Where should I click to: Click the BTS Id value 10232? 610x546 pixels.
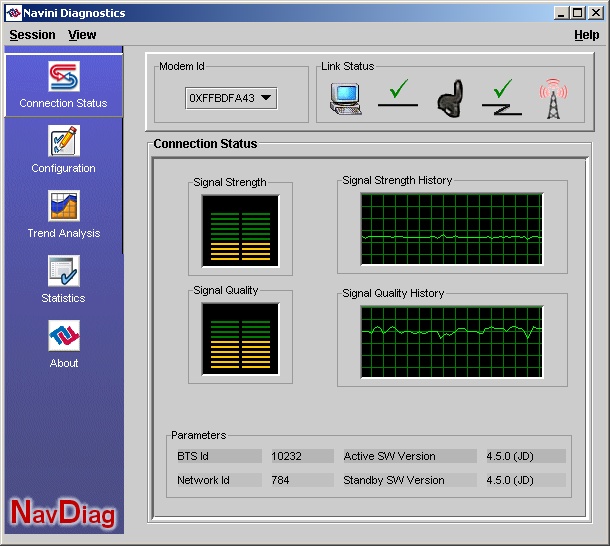pos(302,456)
